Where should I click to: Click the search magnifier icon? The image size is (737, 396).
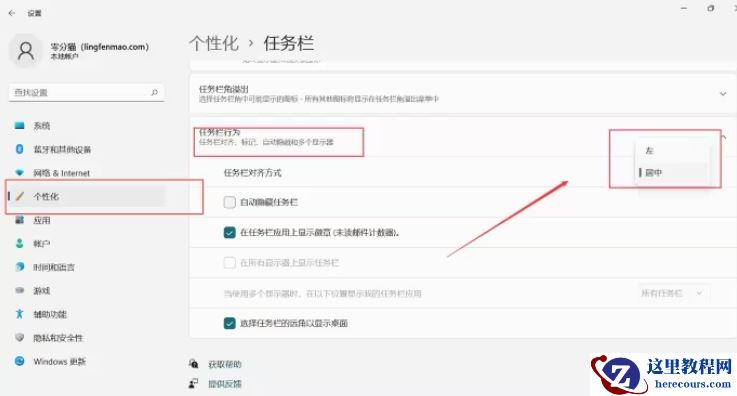[x=154, y=92]
